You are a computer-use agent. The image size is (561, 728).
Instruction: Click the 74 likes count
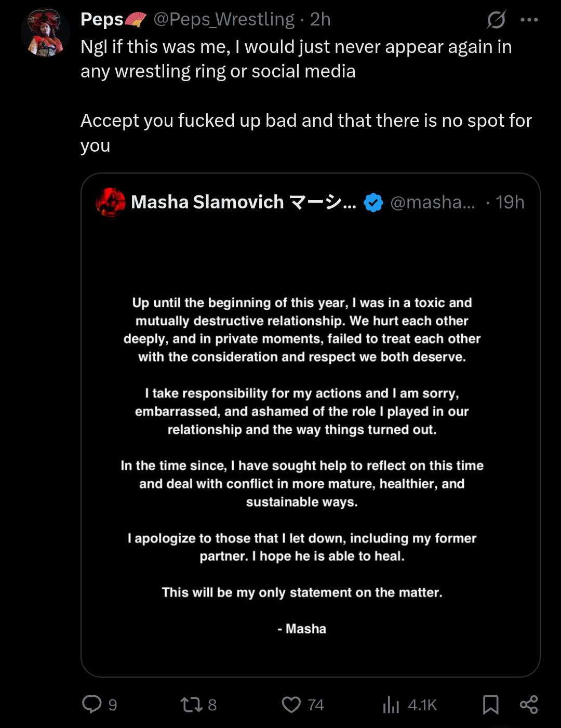click(x=316, y=705)
